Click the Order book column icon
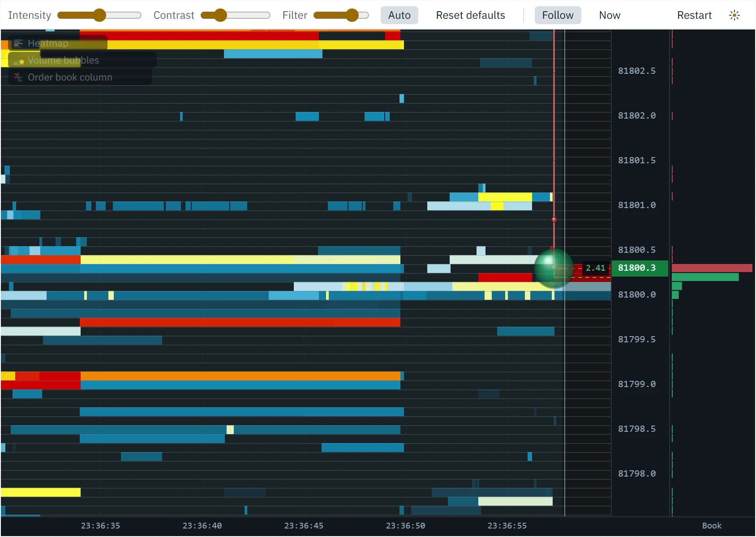Viewport: 756px width, 537px height. [18, 77]
